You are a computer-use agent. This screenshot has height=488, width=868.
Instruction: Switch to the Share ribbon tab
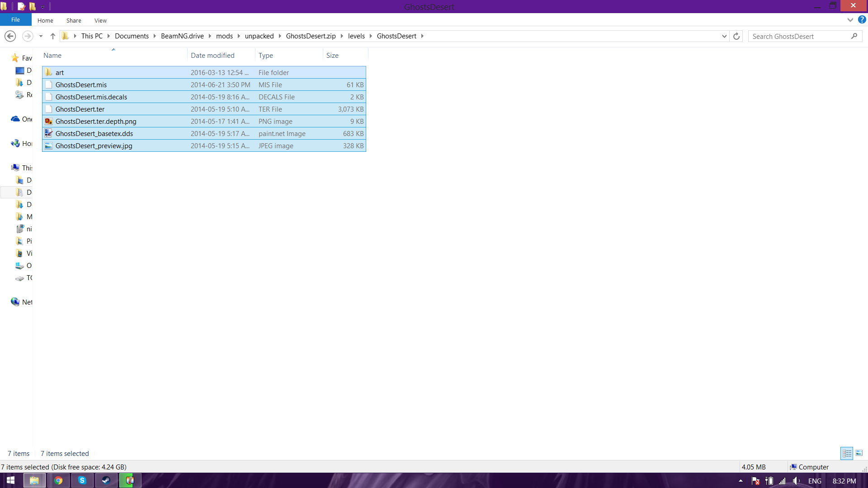click(74, 20)
